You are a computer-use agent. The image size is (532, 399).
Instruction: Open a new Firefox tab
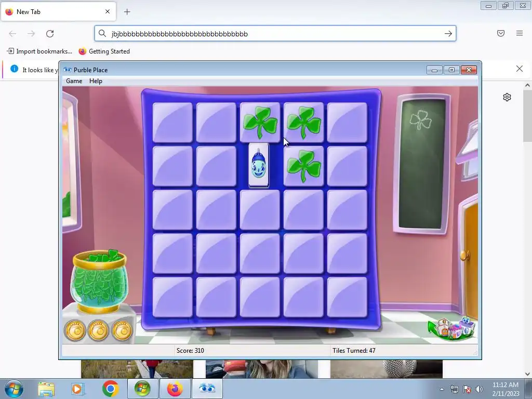tap(127, 12)
